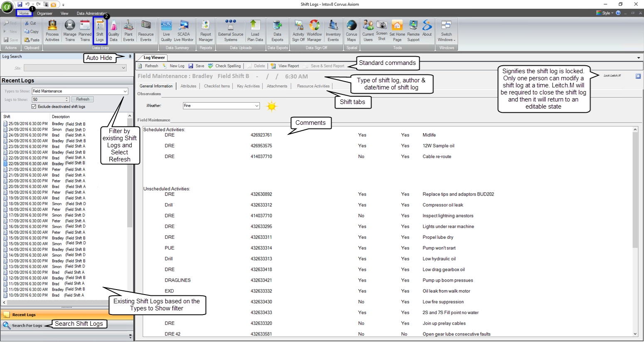The image size is (644, 342).
Task: Open the Data Administration tab
Action: coord(92,13)
